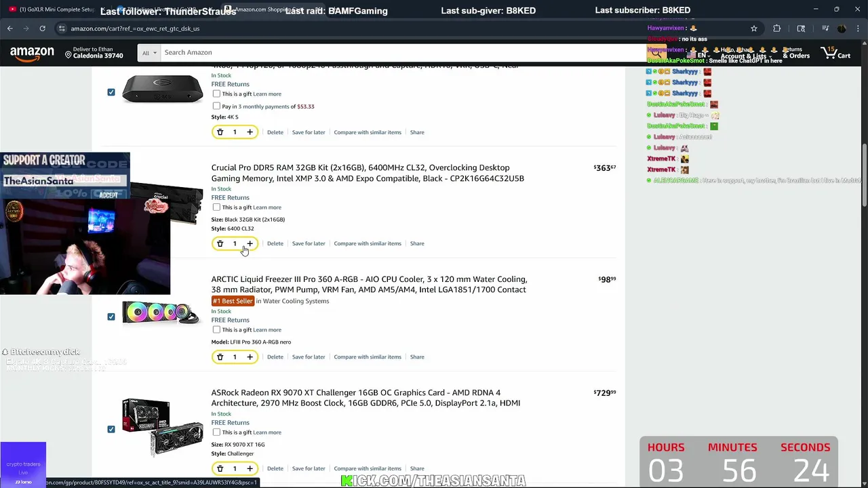868x488 pixels.
Task: Save Crucial Pro RAM for later
Action: pos(309,243)
